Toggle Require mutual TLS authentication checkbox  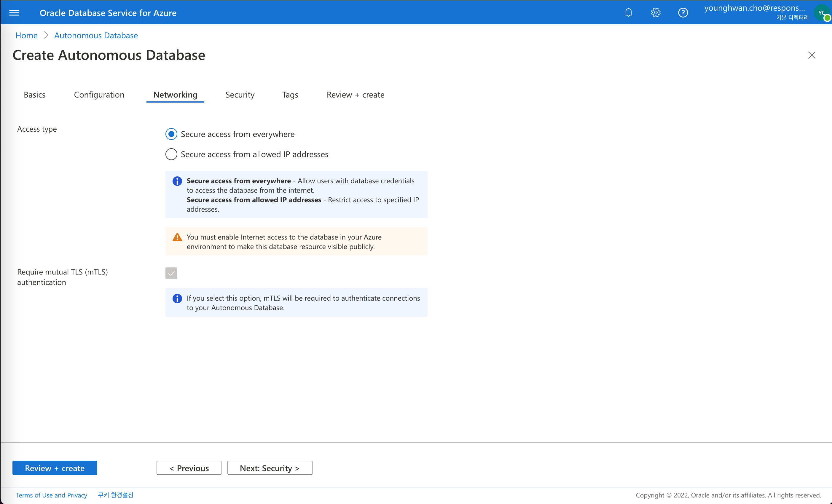171,273
